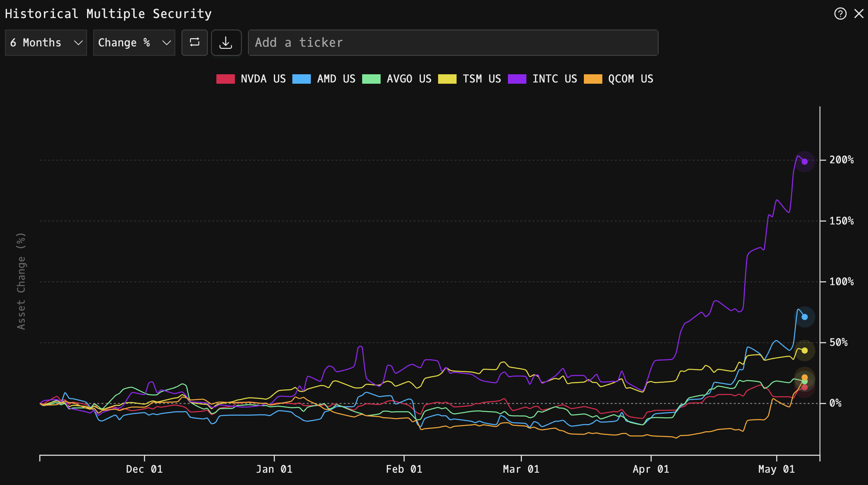This screenshot has height=485, width=868.
Task: Select the purple INTC endpoint marker
Action: click(804, 162)
